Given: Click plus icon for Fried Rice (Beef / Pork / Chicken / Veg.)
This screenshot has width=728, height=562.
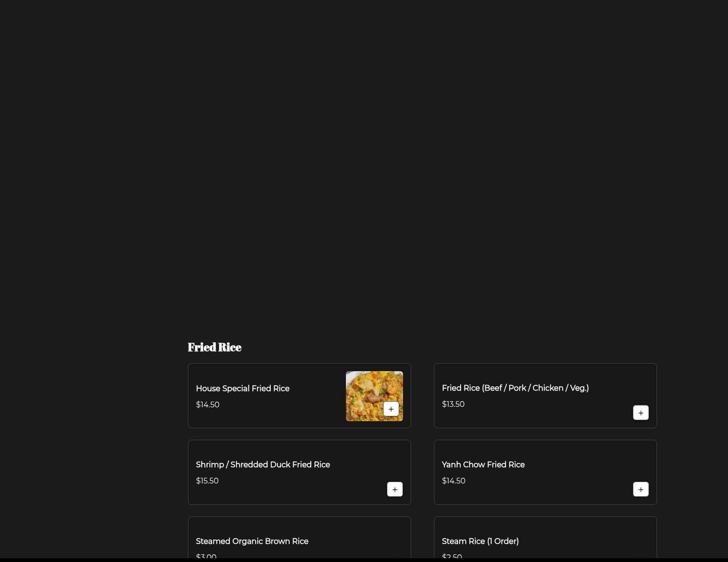Looking at the screenshot, I should [640, 413].
